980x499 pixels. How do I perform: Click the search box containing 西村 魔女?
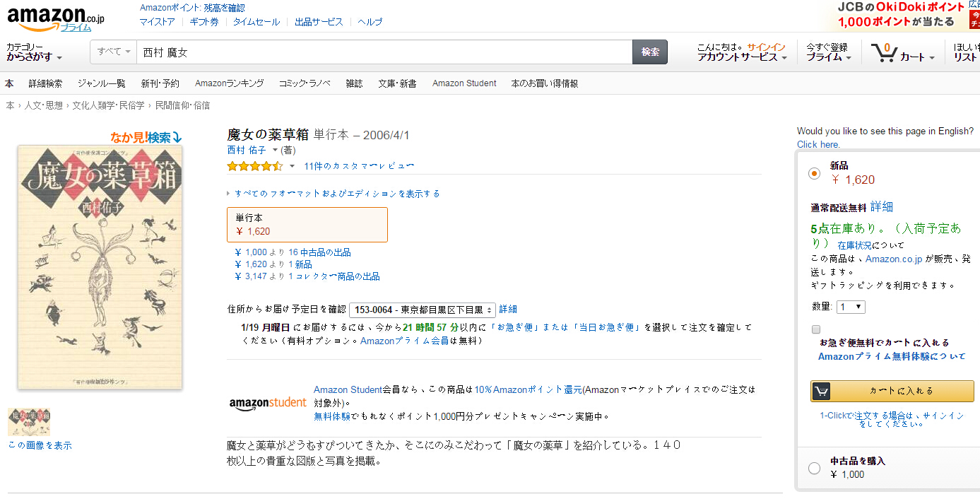point(384,52)
